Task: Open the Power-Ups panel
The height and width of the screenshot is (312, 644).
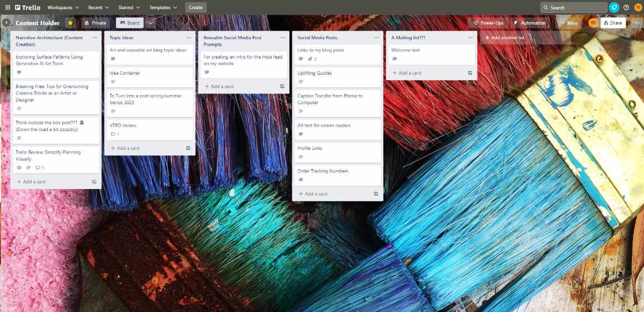Action: click(487, 23)
